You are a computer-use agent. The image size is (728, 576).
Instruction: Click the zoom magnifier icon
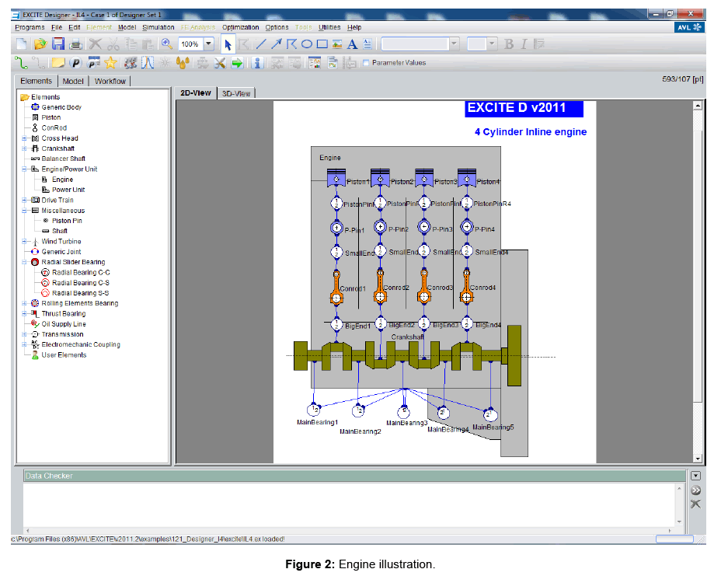(166, 44)
